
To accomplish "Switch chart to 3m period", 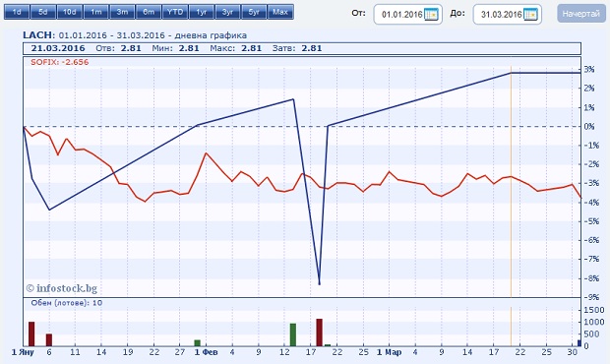I will point(122,12).
